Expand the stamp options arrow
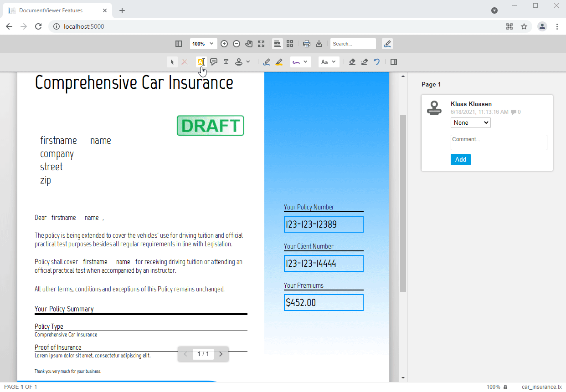This screenshot has width=566, height=392. [248, 61]
